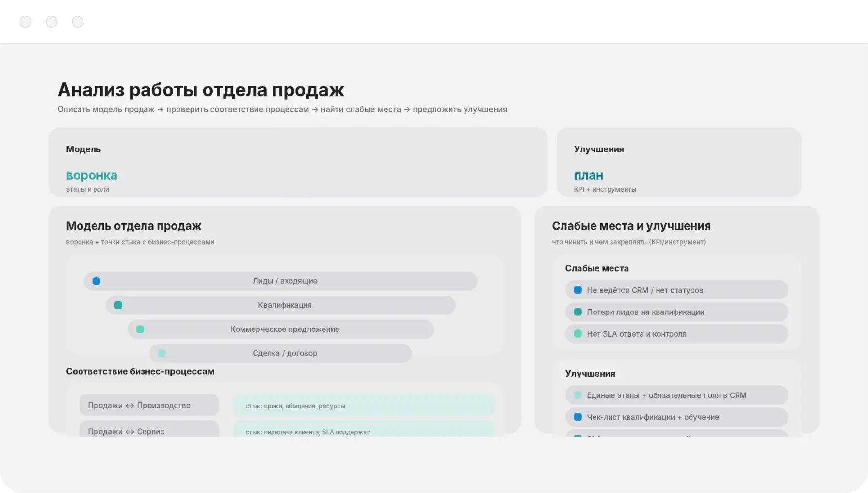Click the Продажи ↔ Сервис process chip
This screenshot has height=493, width=868.
149,430
